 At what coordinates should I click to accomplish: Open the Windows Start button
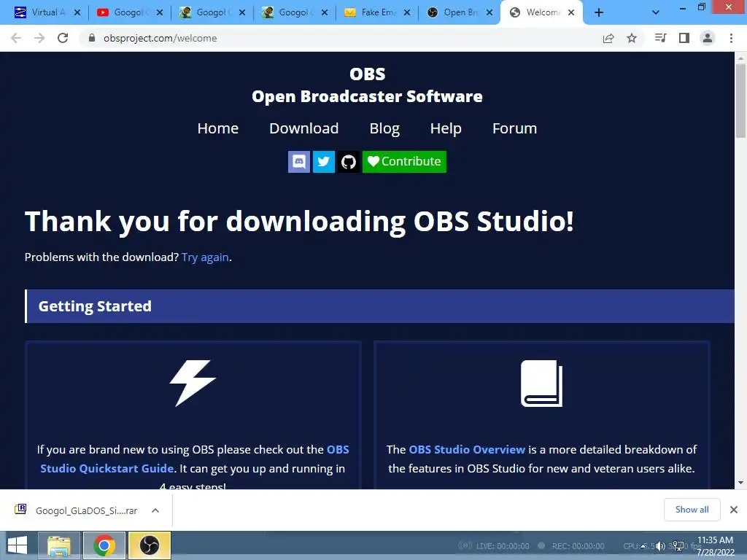coord(18,545)
